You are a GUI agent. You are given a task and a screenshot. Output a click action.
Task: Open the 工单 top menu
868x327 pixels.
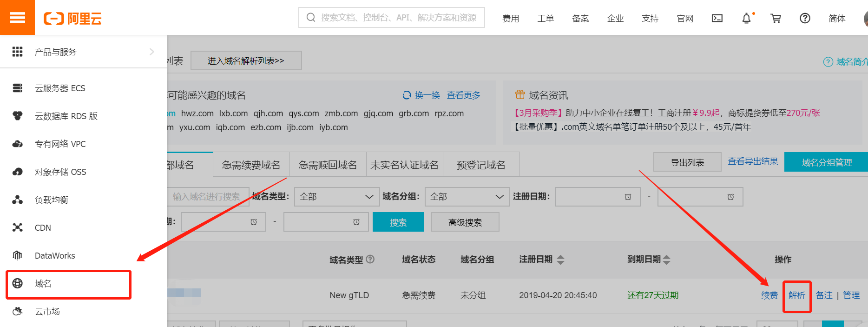pos(546,19)
